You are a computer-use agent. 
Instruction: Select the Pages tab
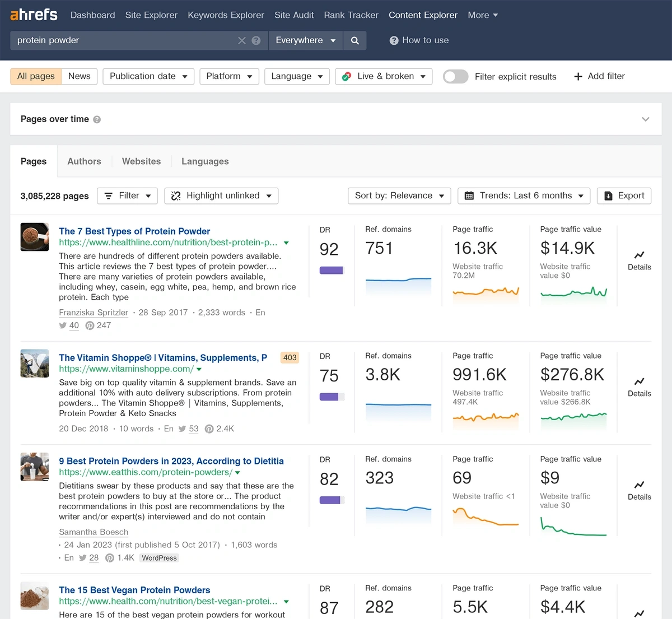[x=34, y=161]
